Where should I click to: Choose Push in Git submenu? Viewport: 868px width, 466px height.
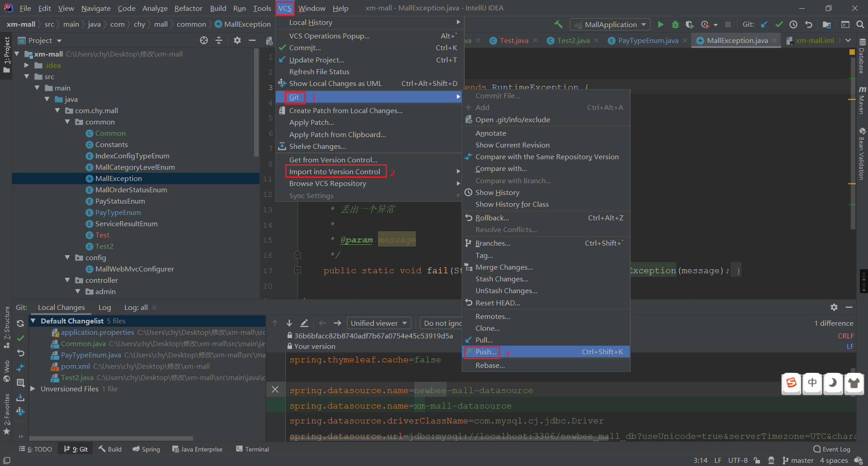coord(546,352)
